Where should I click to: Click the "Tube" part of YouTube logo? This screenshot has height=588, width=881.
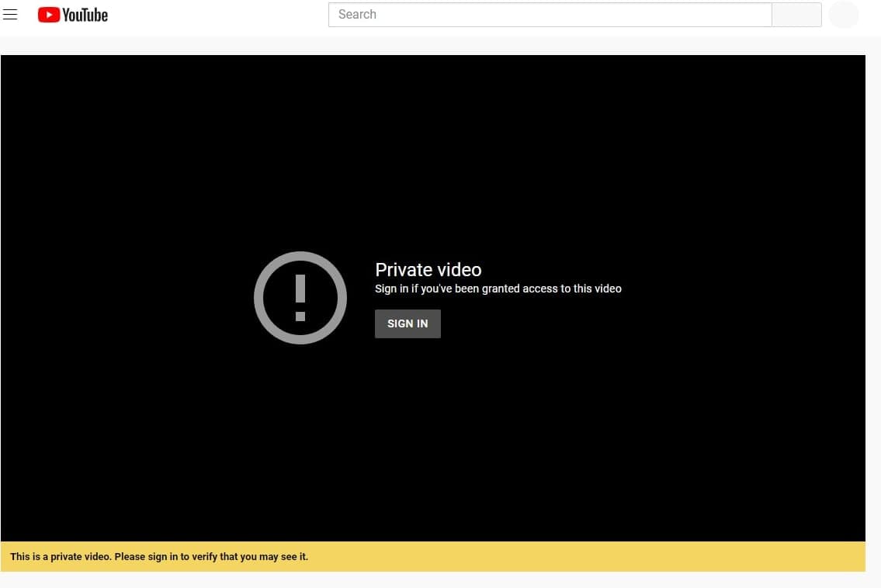click(95, 15)
